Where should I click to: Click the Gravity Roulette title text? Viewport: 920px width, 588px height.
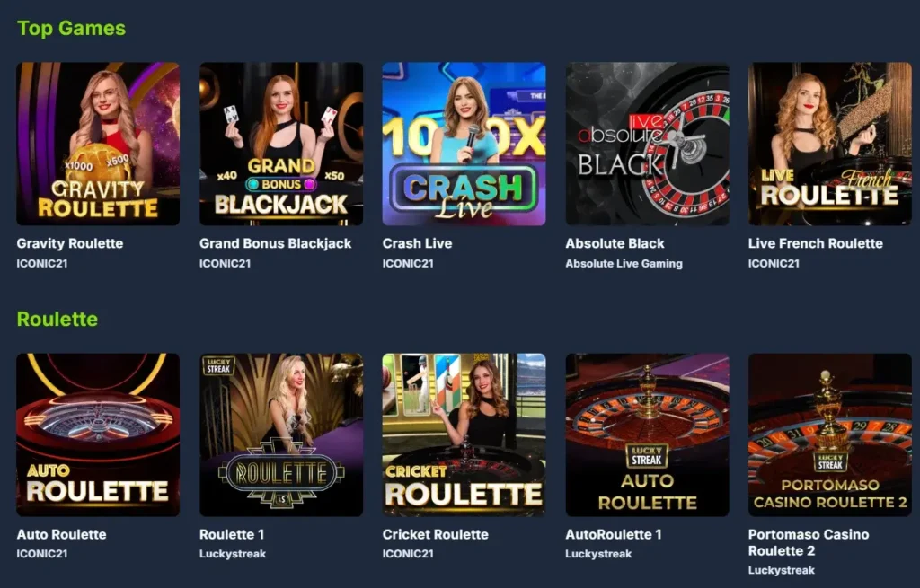[x=70, y=243]
